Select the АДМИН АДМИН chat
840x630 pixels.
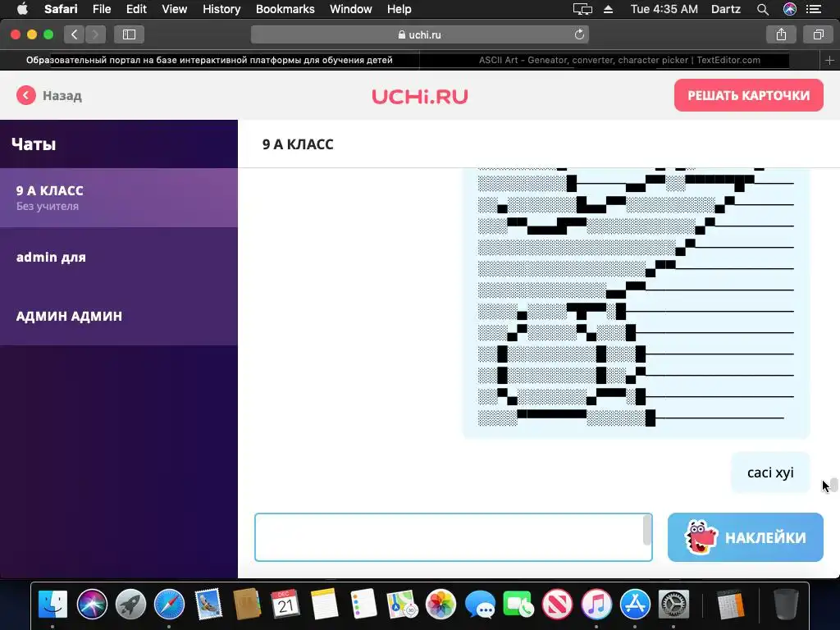point(119,316)
